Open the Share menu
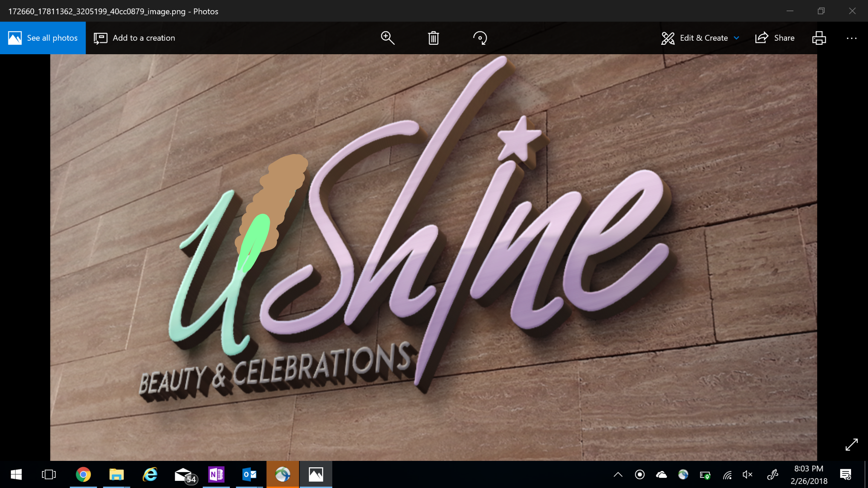This screenshot has width=868, height=488. click(x=775, y=38)
